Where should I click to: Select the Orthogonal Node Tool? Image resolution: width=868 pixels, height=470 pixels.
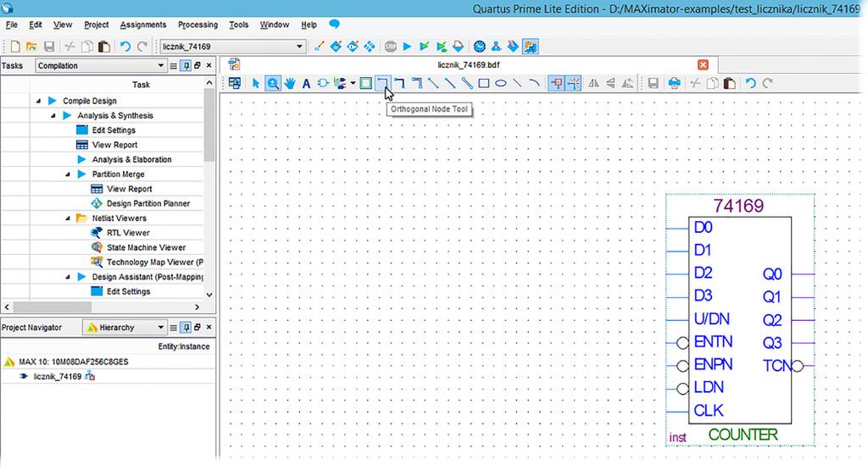382,84
